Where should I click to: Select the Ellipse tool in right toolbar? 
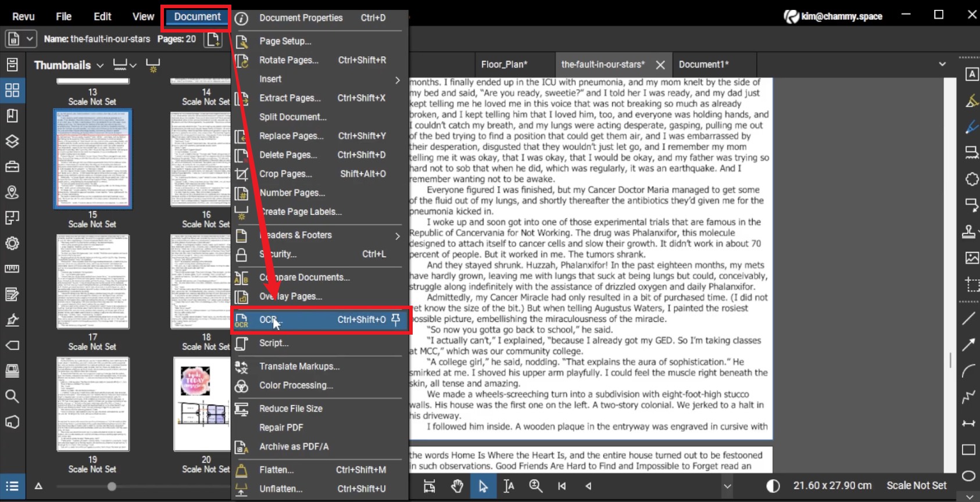click(x=969, y=476)
